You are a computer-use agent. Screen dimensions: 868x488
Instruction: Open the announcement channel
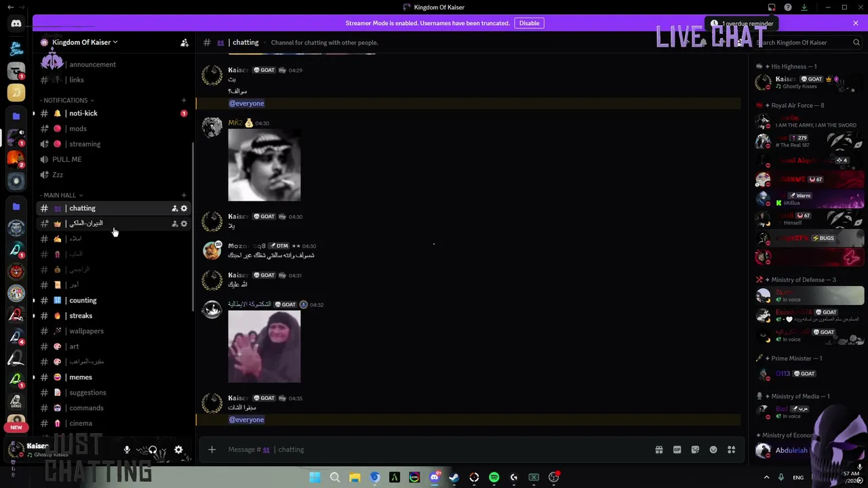[113, 64]
